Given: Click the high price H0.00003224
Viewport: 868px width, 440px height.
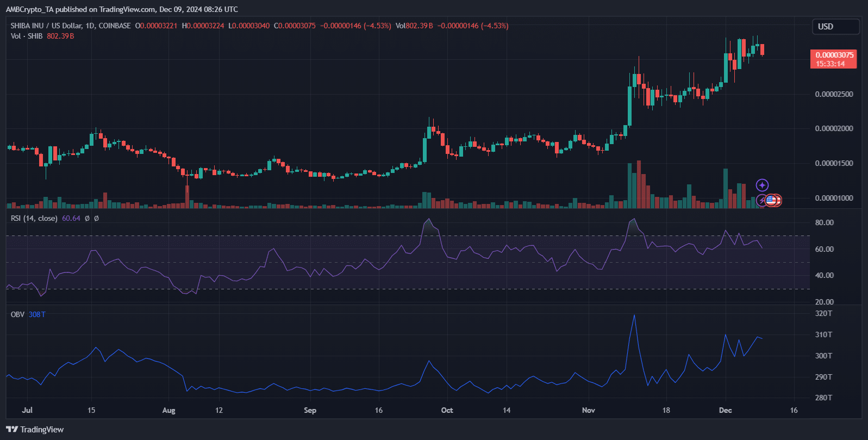Looking at the screenshot, I should tap(203, 26).
